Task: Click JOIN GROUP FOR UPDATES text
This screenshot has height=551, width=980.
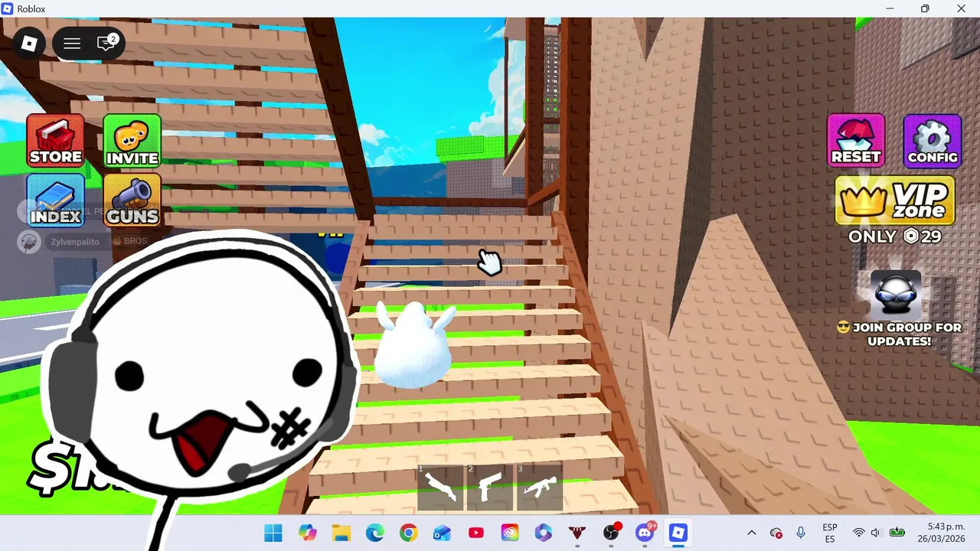Action: (x=899, y=334)
